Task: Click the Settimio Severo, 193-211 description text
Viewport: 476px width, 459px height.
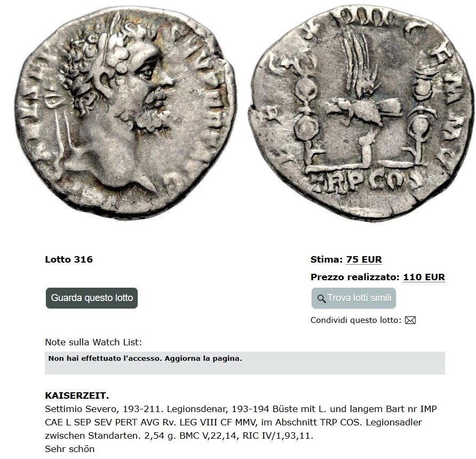Action: (103, 409)
